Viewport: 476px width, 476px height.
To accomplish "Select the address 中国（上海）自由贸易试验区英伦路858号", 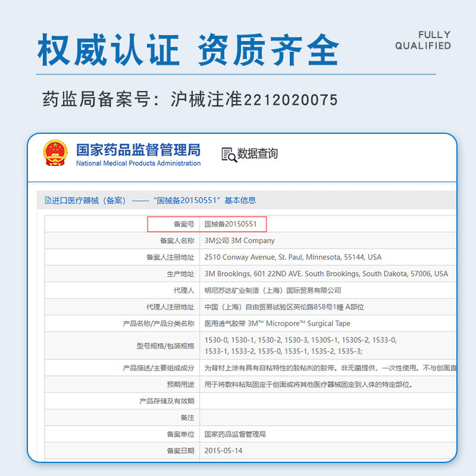I will 284,307.
